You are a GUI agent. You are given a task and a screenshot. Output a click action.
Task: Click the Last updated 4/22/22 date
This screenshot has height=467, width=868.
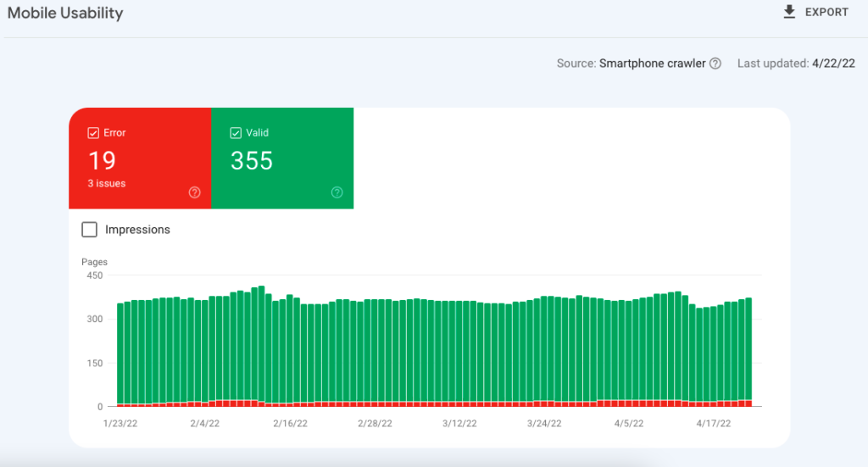click(833, 64)
